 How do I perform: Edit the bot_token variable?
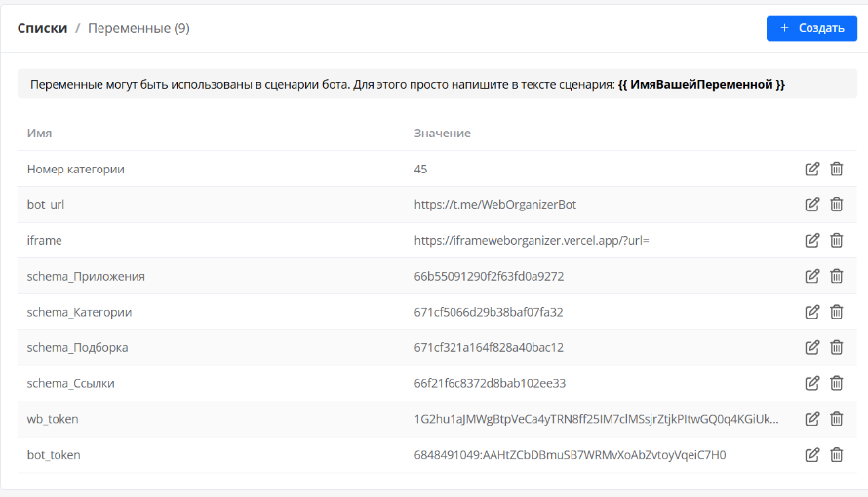811,454
